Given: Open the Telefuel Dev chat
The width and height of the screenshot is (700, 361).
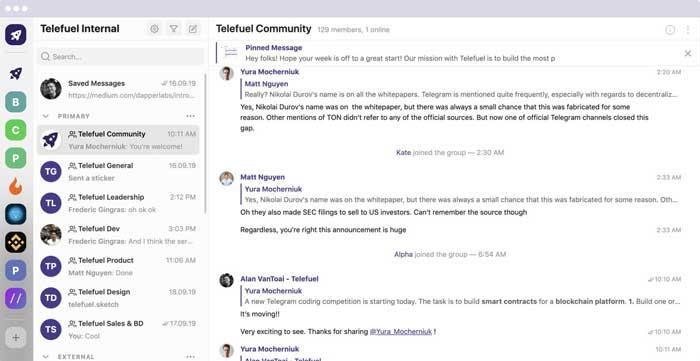Looking at the screenshot, I should [x=118, y=235].
